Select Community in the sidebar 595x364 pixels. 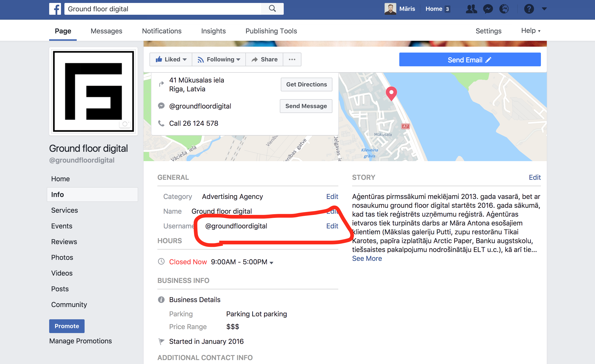pyautogui.click(x=69, y=305)
